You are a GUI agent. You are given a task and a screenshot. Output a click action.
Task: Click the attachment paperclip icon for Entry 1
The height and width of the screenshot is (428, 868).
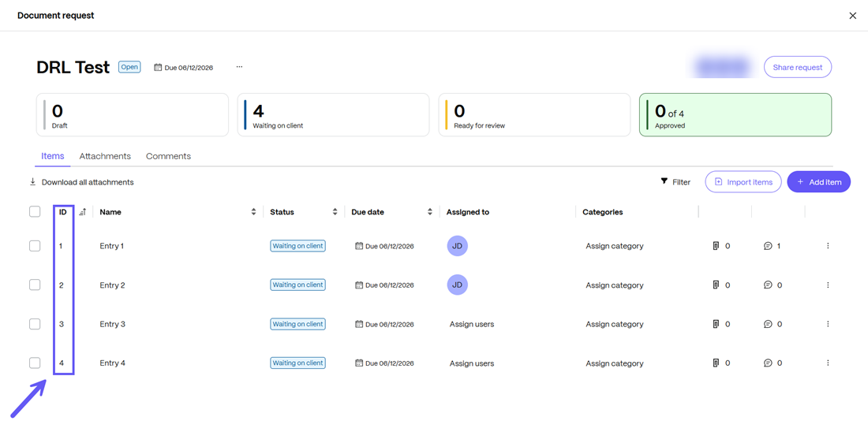click(x=716, y=245)
